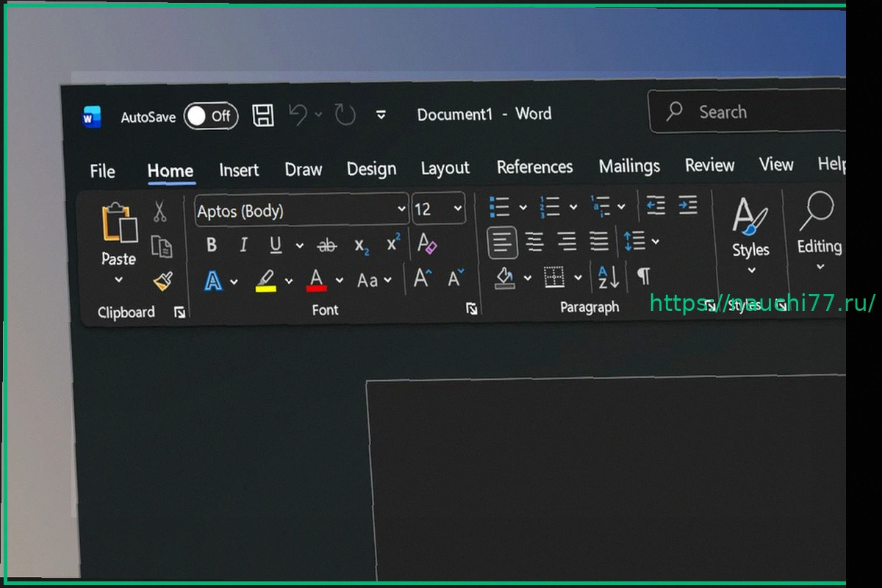Viewport: 882px width, 588px height.
Task: Select the Superscript icon
Action: [x=392, y=244]
